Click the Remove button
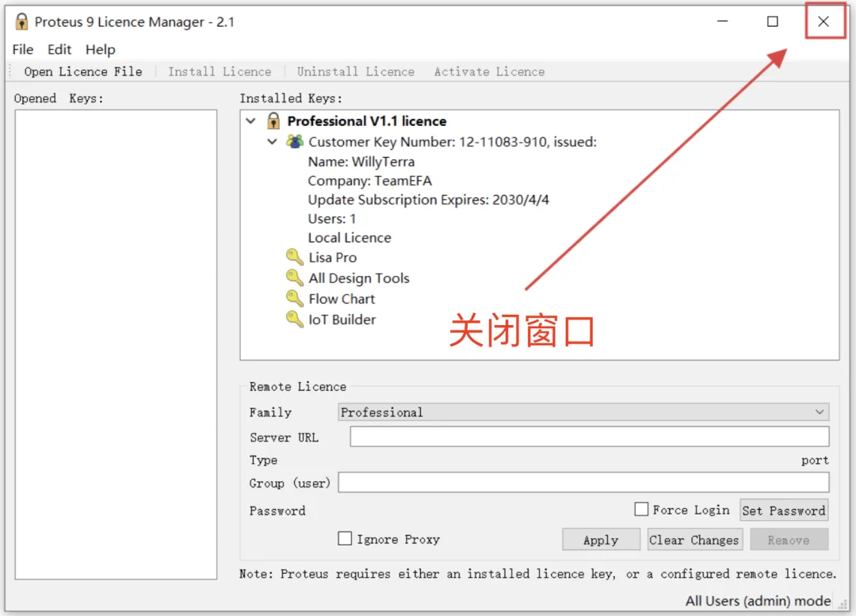Screen dimensions: 856x616 tap(789, 540)
